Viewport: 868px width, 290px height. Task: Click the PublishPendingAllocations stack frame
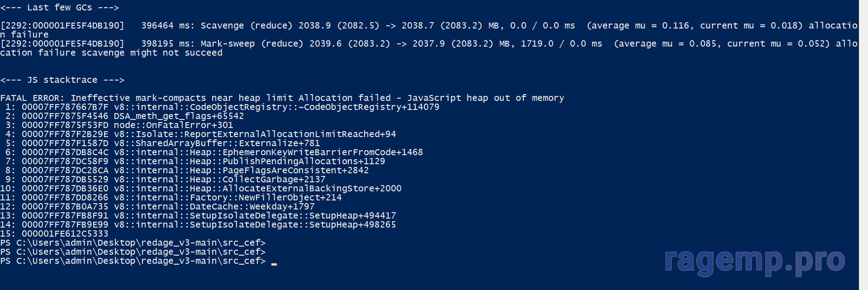[x=195, y=162]
